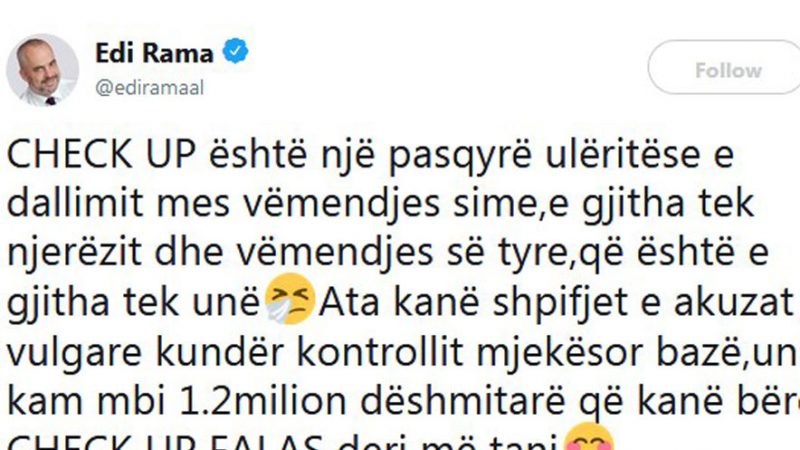Click the blue verified badge
Screen dimensions: 800x450
235,52
